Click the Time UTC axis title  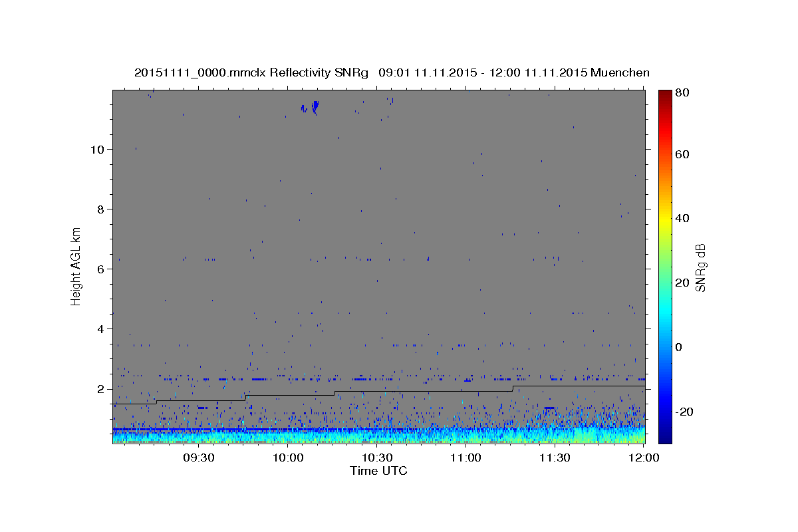point(378,471)
